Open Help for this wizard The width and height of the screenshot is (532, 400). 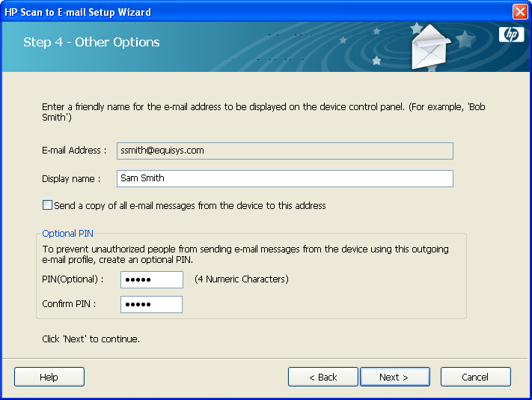[49, 377]
